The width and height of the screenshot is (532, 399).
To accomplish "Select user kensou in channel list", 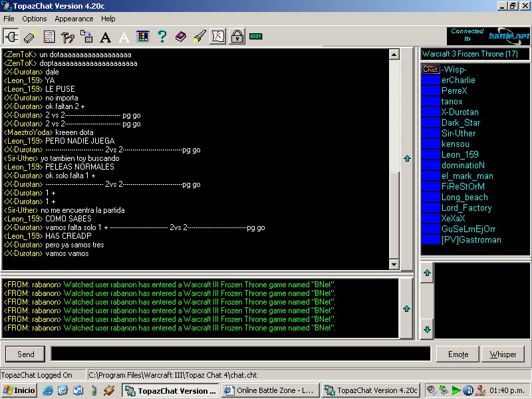I will point(456,144).
